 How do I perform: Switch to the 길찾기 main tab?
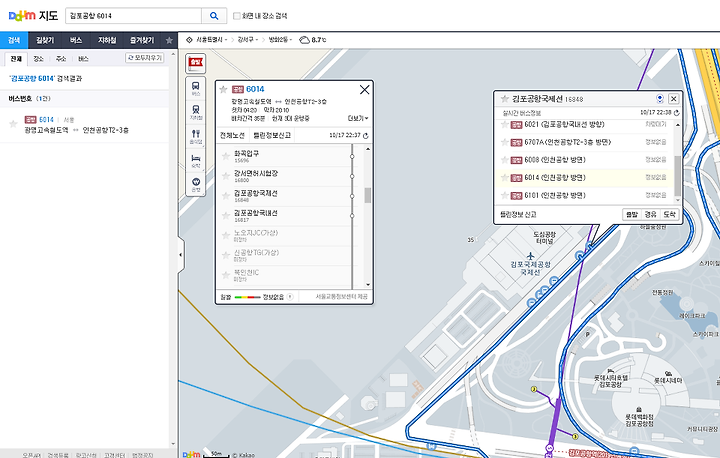click(45, 40)
